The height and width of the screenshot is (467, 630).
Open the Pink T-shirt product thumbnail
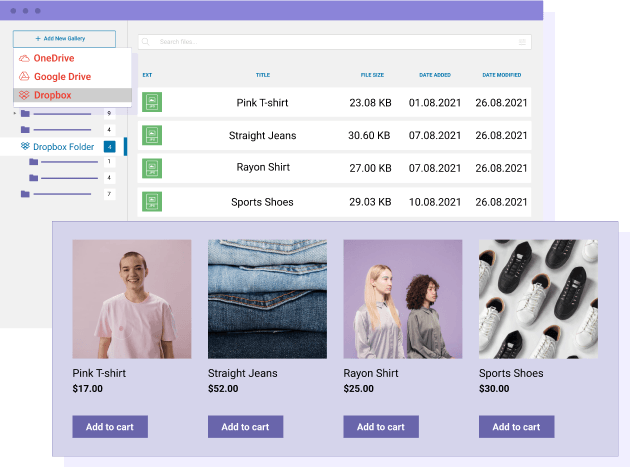[x=132, y=299]
